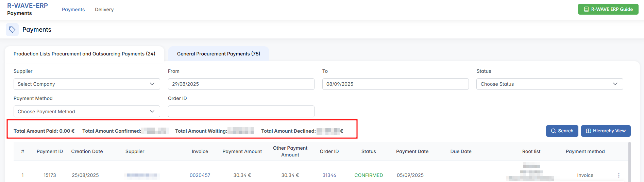644x182 pixels.
Task: Click the R-WAVE-ERP logo
Action: (x=28, y=6)
